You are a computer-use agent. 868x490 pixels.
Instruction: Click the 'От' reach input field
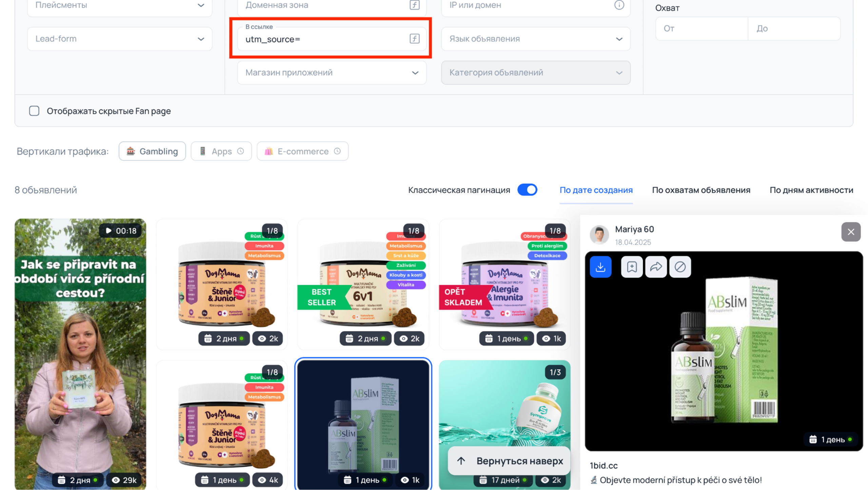(x=701, y=28)
